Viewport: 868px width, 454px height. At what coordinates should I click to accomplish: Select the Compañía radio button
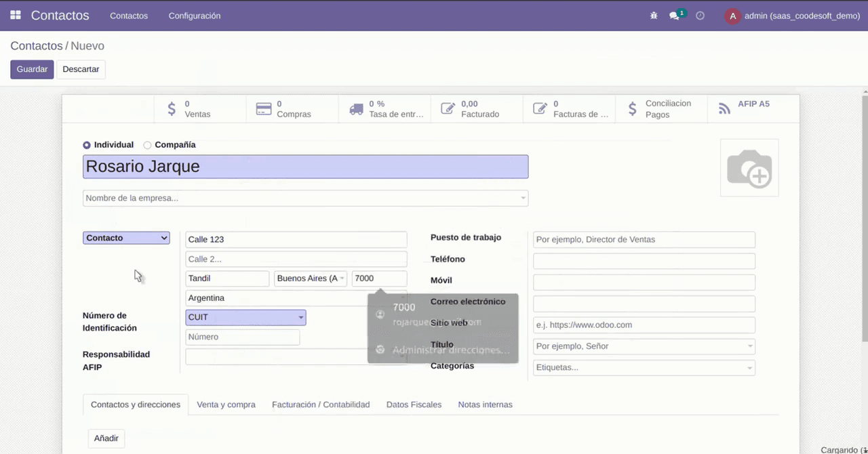(x=147, y=145)
